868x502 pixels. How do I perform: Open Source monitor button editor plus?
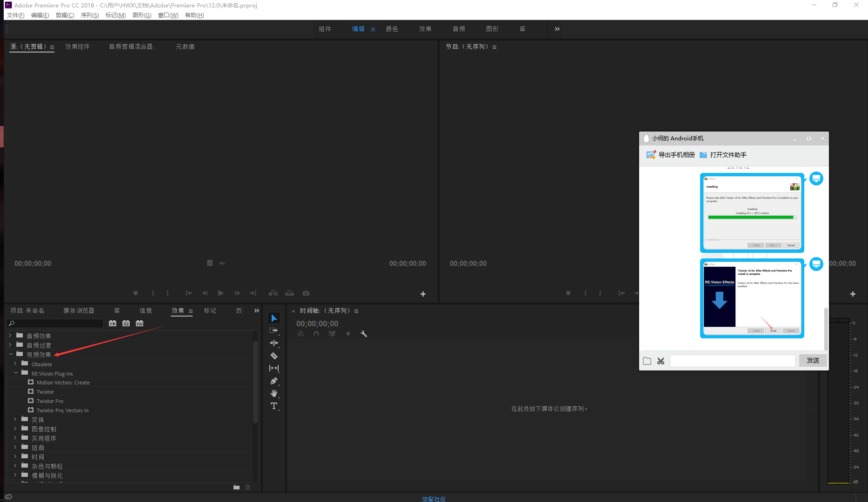click(x=423, y=294)
